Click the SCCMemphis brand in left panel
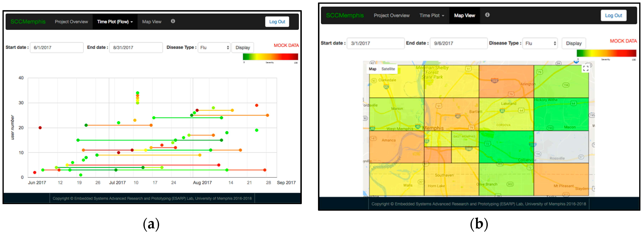This screenshot has width=644, height=234. pyautogui.click(x=28, y=22)
